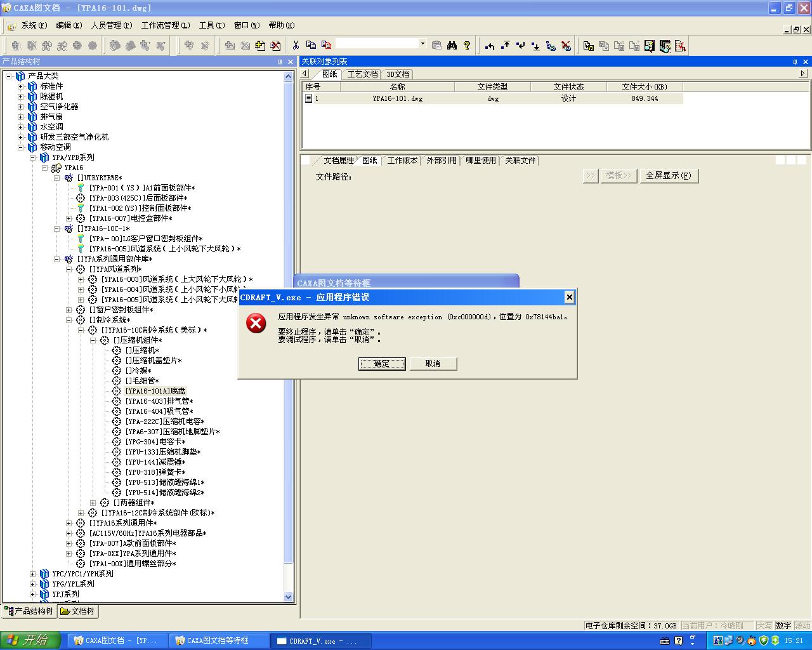The height and width of the screenshot is (650, 812).
Task: Collapse the 产品大类 root node
Action: [9, 76]
